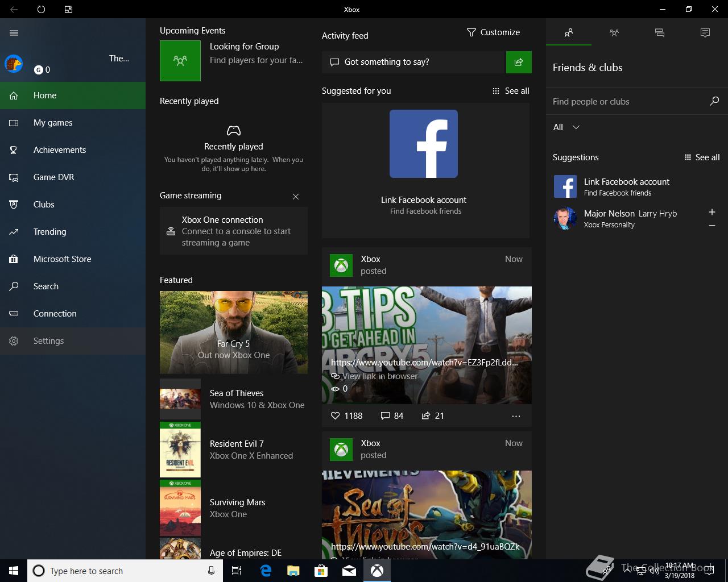
Task: Click Link Facebook account in feed
Action: point(424,200)
